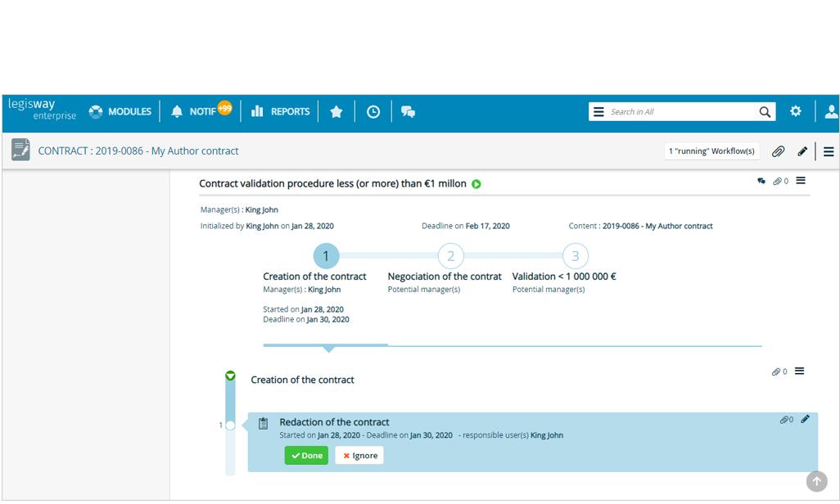
Task: Open contract attachments paperclip in header
Action: pyautogui.click(x=778, y=151)
